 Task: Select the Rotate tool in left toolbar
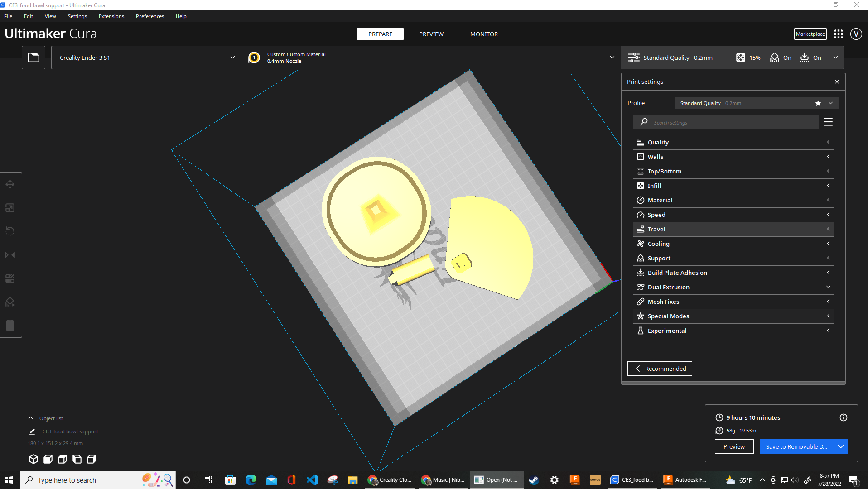tap(10, 231)
